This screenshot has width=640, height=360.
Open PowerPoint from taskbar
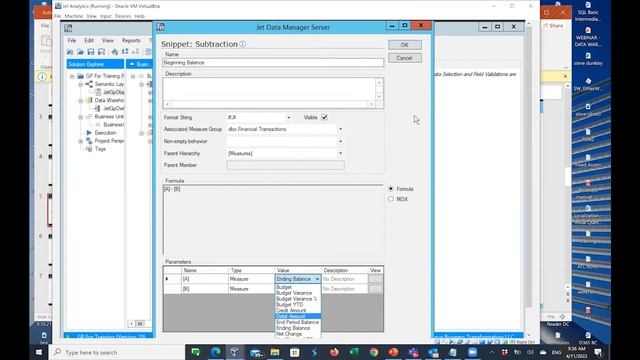[393, 352]
